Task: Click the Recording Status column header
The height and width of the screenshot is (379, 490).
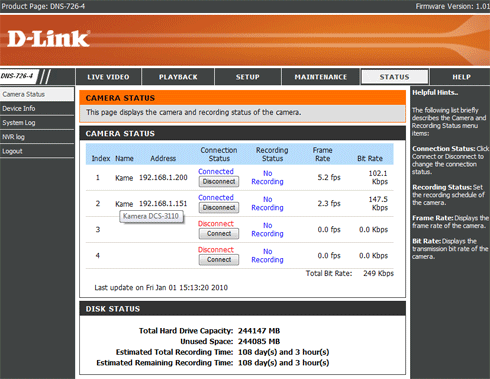Action: [272, 154]
